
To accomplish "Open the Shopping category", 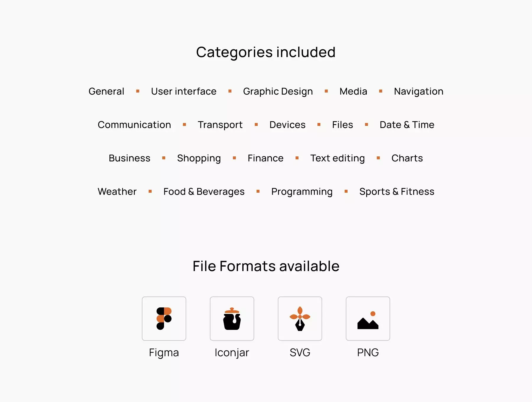I will point(199,158).
